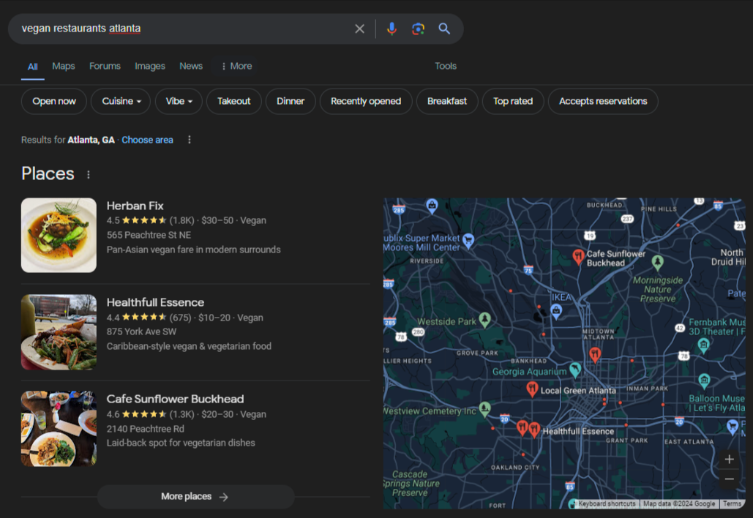Open Google Lens image search
This screenshot has width=753, height=518.
coord(418,29)
